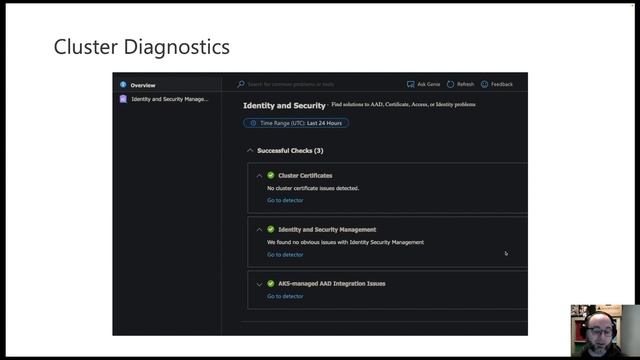Select AKS-managed AAD Integration Issues heading
Image resolution: width=640 pixels, height=360 pixels.
click(332, 284)
